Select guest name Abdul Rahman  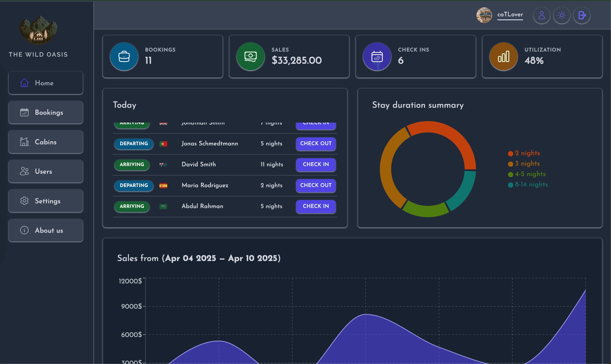[x=202, y=206]
